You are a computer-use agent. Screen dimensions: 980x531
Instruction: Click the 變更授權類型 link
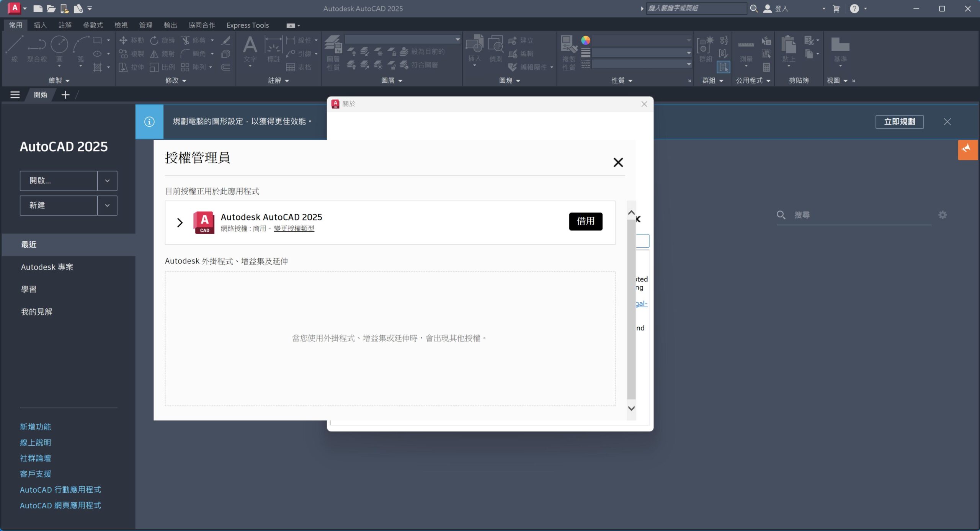pos(294,229)
